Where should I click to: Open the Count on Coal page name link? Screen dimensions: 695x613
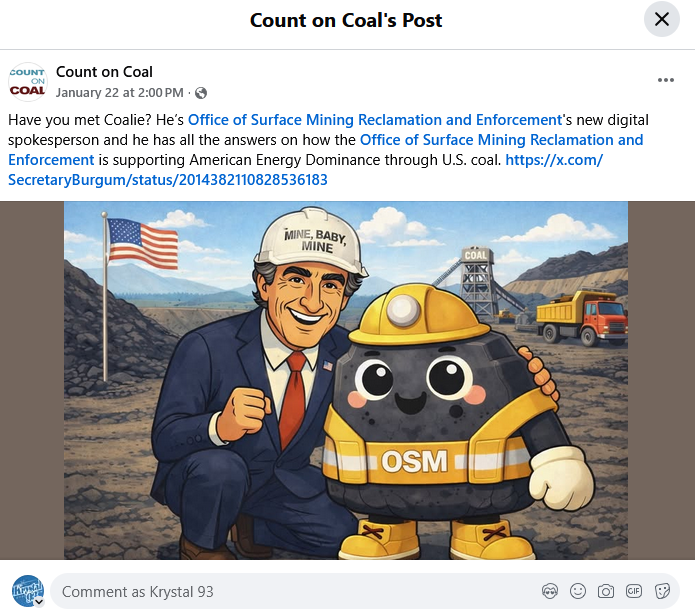point(104,72)
